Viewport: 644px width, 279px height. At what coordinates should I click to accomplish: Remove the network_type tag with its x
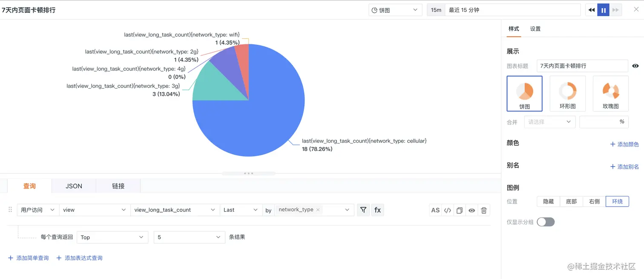coord(318,210)
